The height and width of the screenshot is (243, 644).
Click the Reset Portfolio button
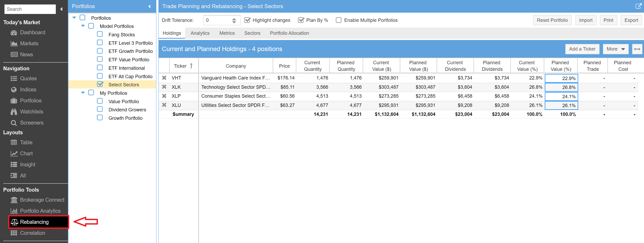coord(552,20)
